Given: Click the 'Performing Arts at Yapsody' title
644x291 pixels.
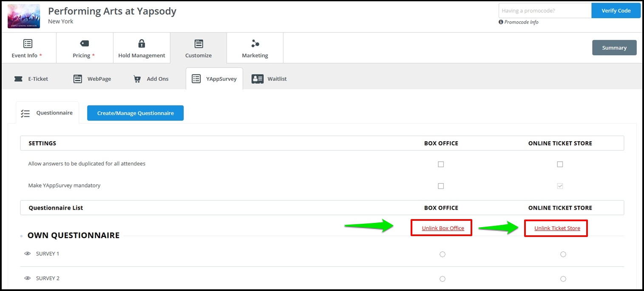Looking at the screenshot, I should pos(112,11).
